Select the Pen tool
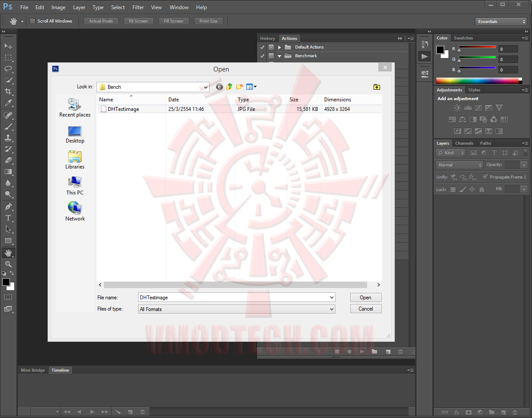This screenshot has width=532, height=418. [x=8, y=207]
